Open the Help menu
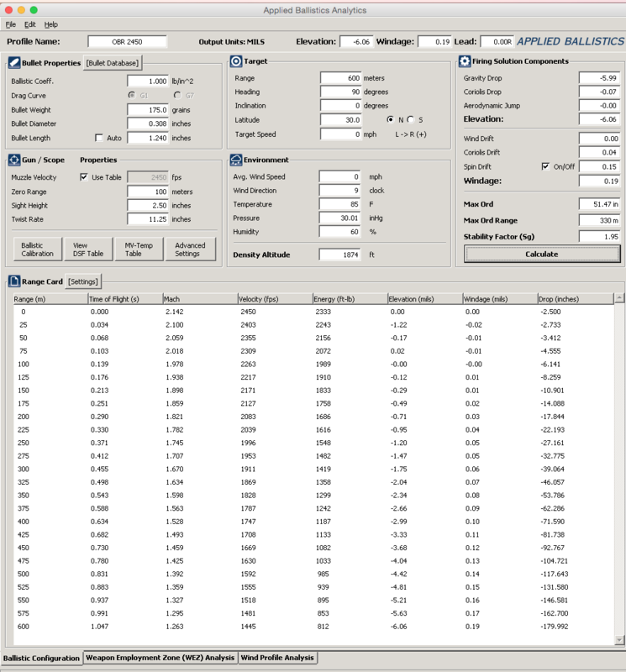Image resolution: width=626 pixels, height=672 pixels. click(51, 24)
